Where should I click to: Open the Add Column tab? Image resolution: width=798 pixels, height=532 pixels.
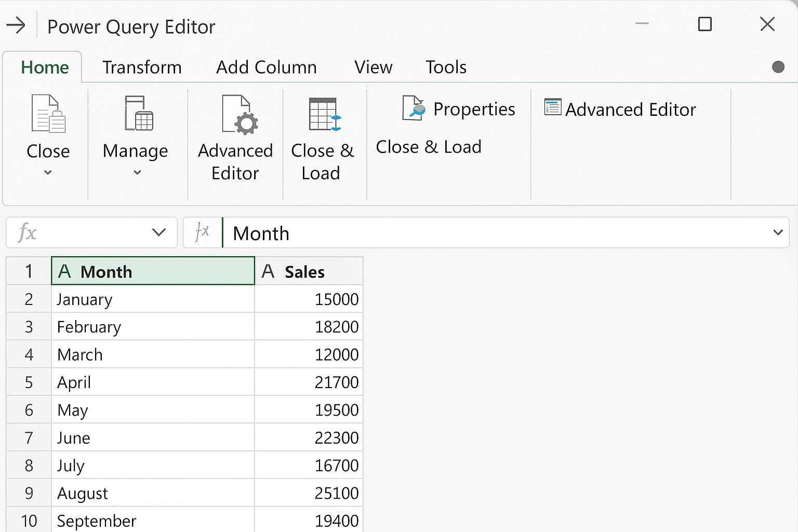click(x=267, y=67)
